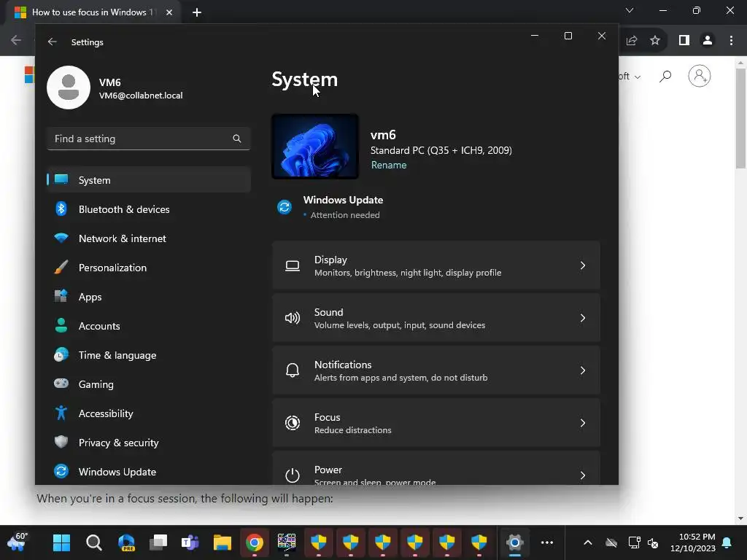Expand Sound using its chevron arrow

click(583, 318)
